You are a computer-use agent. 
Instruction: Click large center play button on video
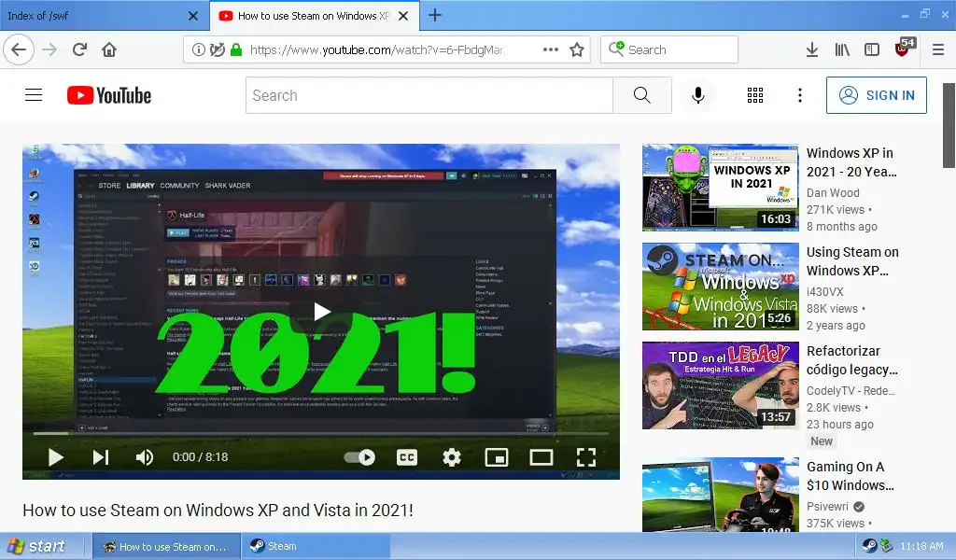[321, 312]
